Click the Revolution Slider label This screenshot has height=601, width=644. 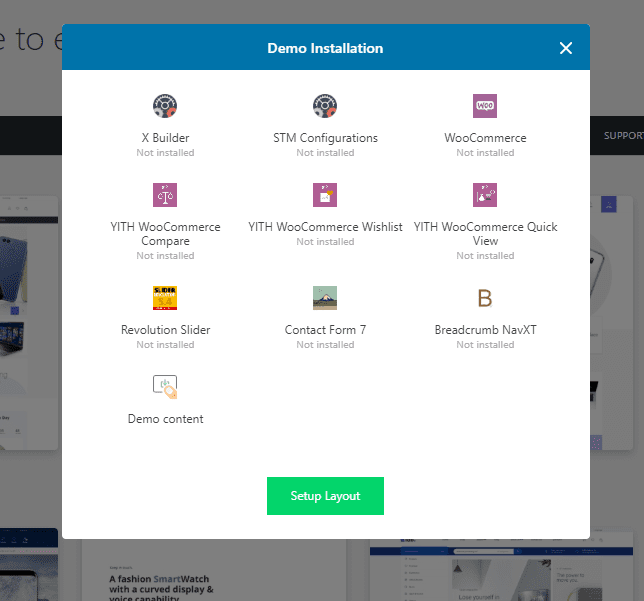tap(165, 330)
